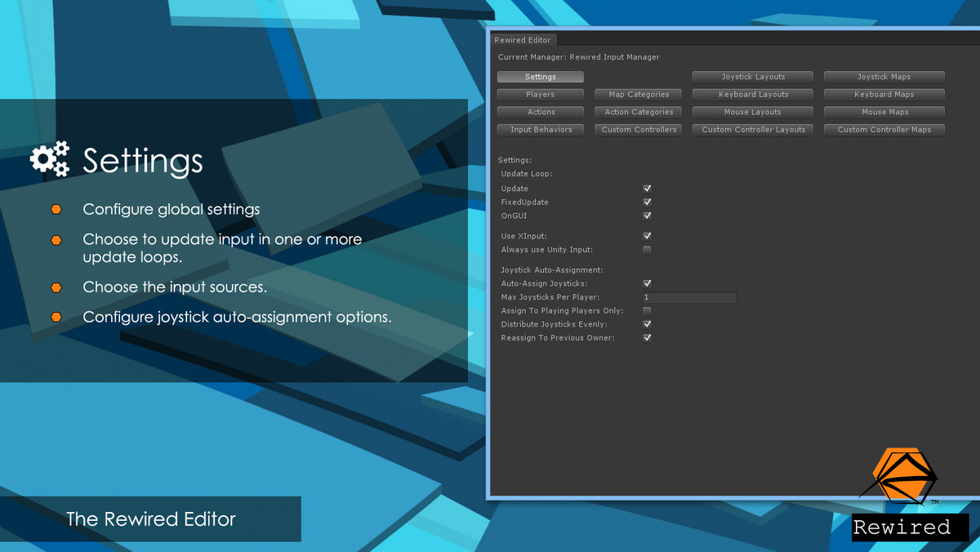Open Custom Controller Layouts page
Screen dimensions: 980x552
tap(753, 130)
